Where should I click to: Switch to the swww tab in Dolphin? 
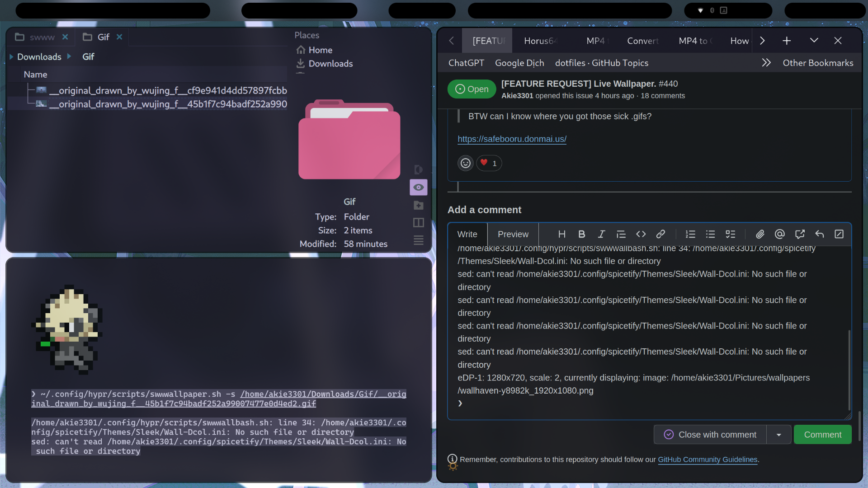pyautogui.click(x=42, y=37)
